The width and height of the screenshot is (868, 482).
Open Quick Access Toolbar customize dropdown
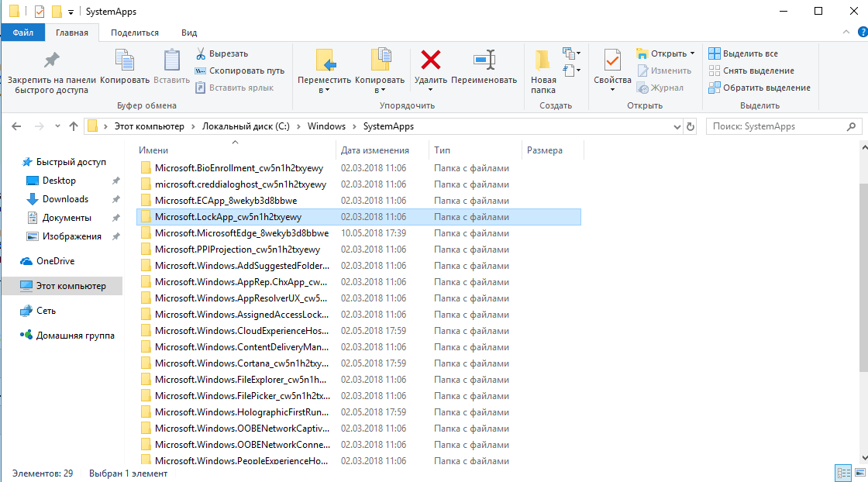[x=71, y=12]
